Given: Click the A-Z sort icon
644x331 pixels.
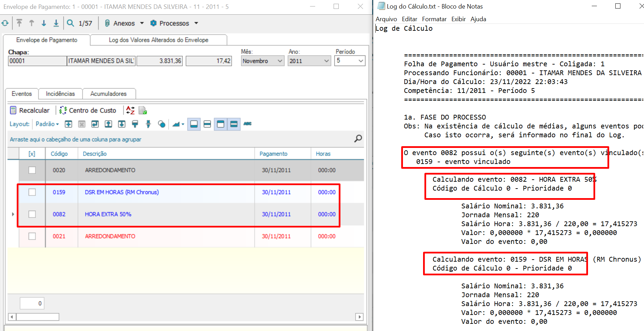Looking at the screenshot, I should (x=130, y=110).
